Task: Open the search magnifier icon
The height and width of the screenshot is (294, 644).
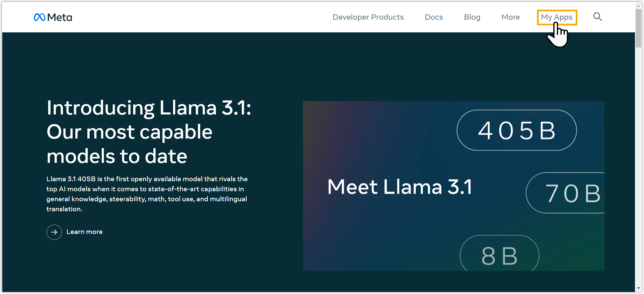Action: 597,17
